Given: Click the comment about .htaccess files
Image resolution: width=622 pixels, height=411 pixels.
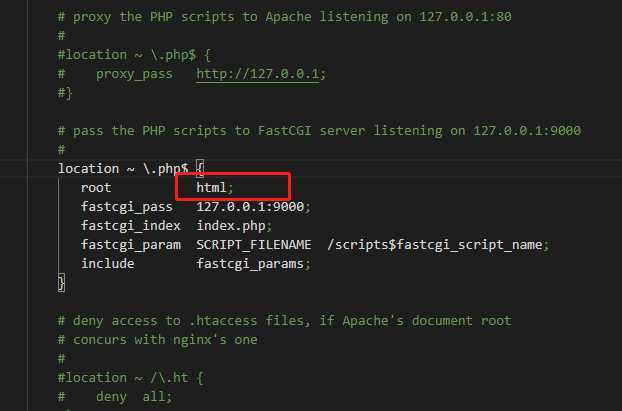Looking at the screenshot, I should click(284, 321).
